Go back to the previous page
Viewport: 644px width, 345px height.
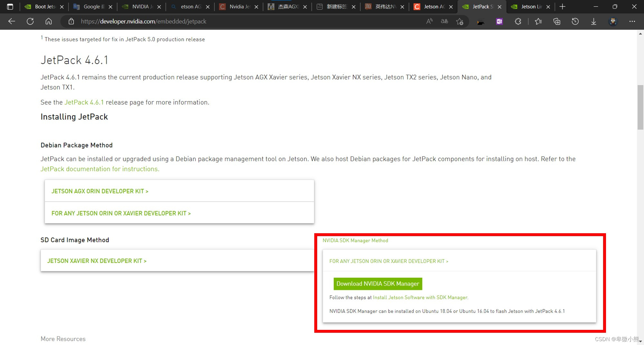12,22
